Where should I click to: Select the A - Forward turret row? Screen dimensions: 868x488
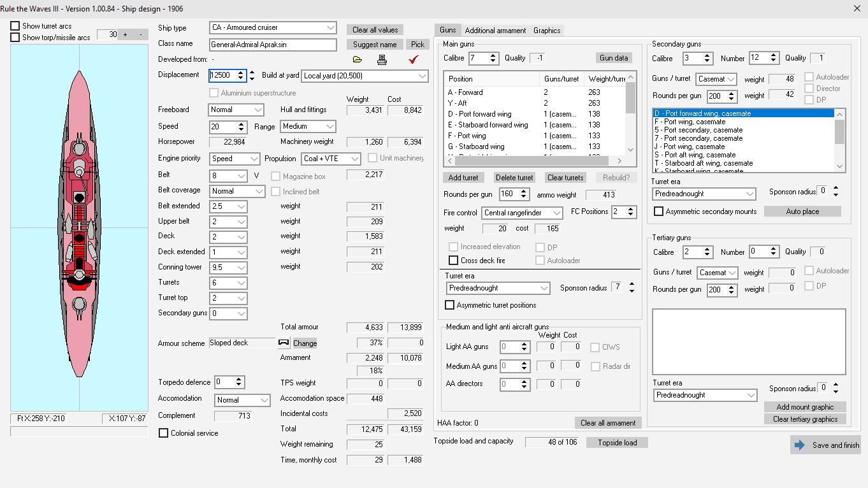535,92
